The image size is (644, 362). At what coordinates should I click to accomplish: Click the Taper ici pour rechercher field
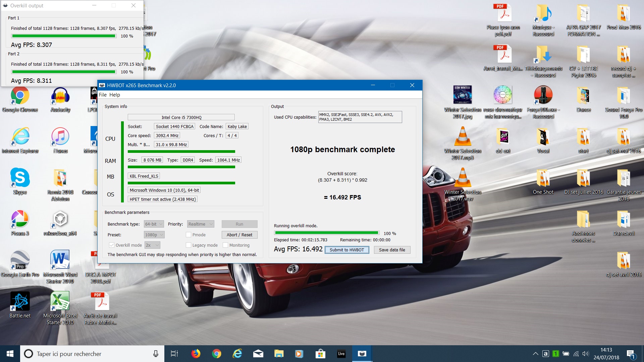click(x=92, y=354)
